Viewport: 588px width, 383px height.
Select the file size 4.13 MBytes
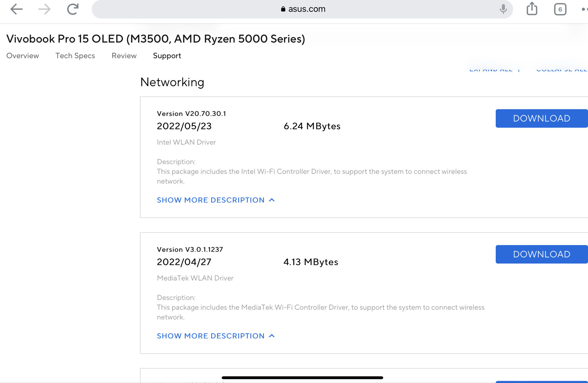[311, 262]
